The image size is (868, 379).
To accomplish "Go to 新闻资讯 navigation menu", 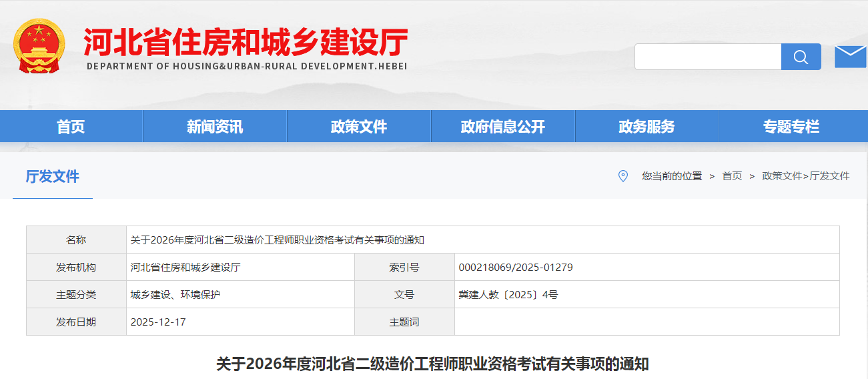I will [x=215, y=127].
